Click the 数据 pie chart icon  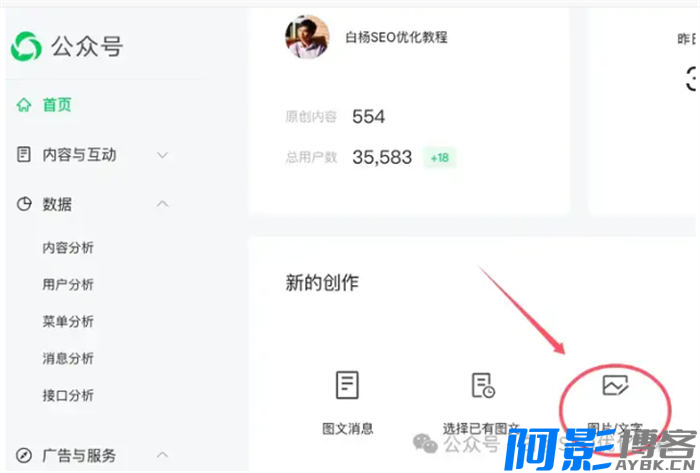tap(24, 204)
